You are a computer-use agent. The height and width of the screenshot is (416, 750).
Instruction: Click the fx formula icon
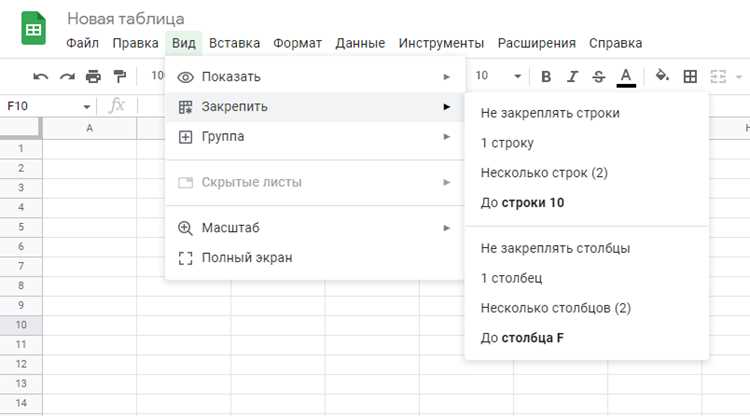[116, 106]
